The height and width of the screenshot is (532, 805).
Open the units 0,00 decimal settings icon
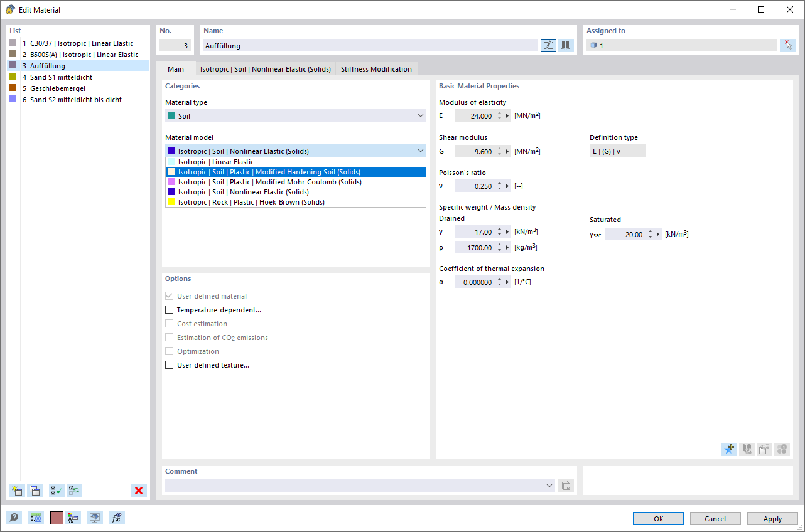pyautogui.click(x=36, y=518)
